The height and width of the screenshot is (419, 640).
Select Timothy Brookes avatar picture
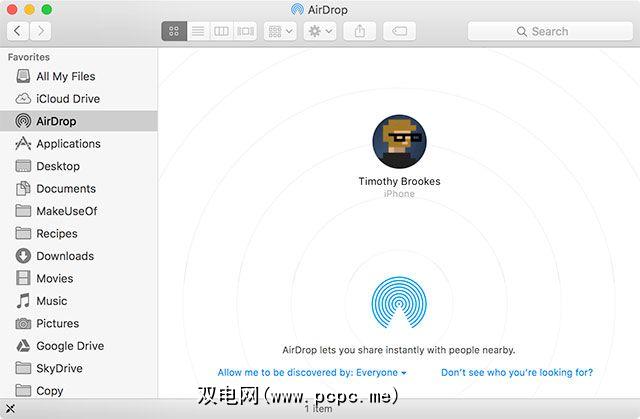(x=400, y=142)
